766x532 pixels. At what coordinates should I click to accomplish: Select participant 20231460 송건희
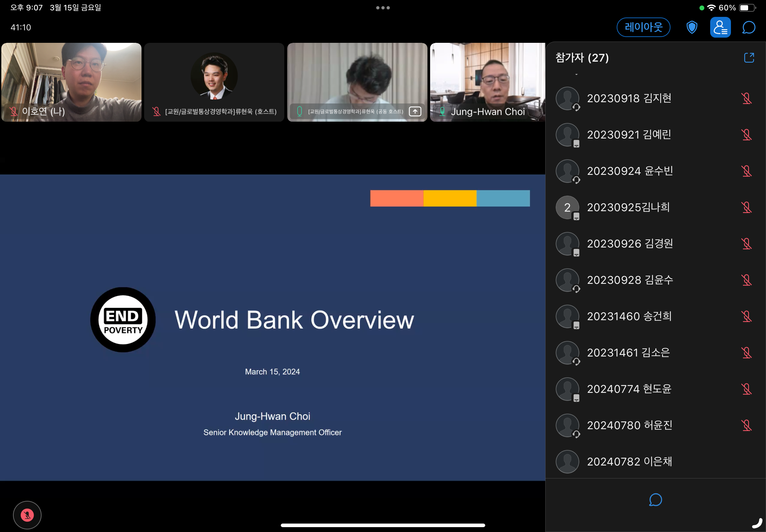tap(656, 316)
